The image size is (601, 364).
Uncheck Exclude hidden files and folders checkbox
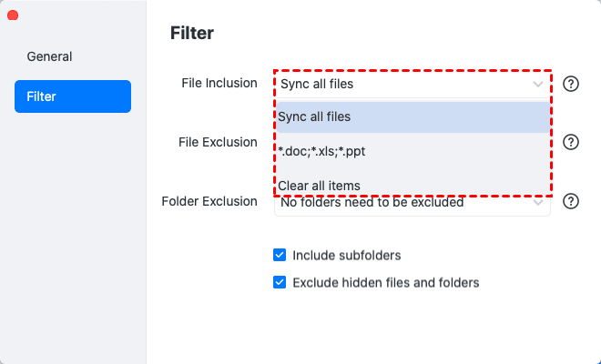[x=280, y=282]
